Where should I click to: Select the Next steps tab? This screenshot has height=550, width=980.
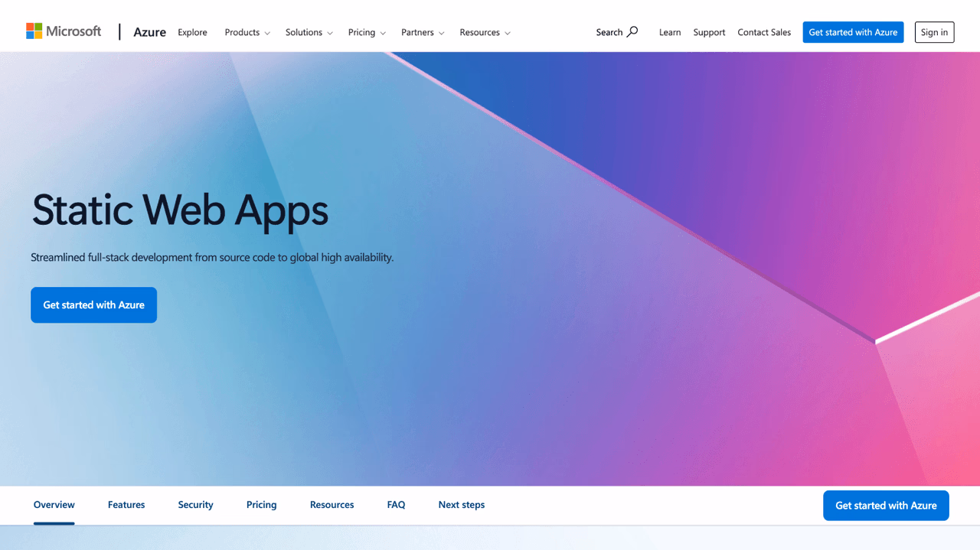click(x=462, y=505)
